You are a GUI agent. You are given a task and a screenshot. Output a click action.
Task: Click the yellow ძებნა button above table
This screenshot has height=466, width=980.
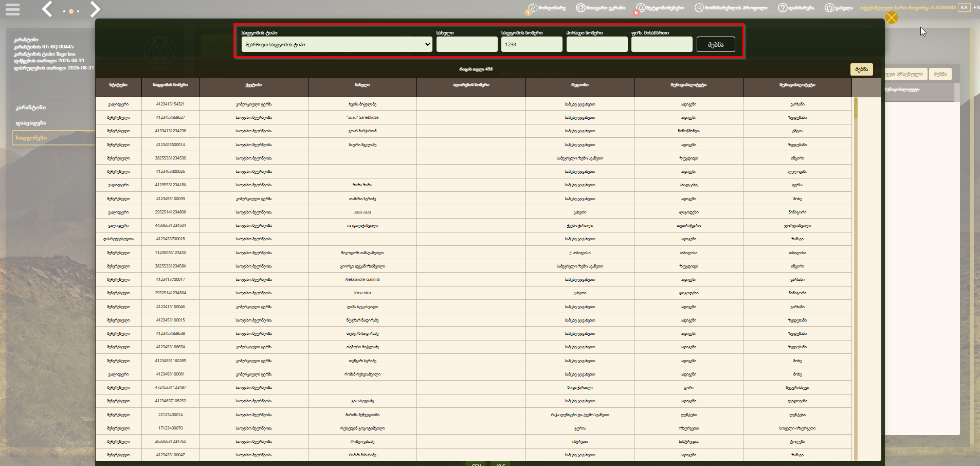click(x=862, y=69)
